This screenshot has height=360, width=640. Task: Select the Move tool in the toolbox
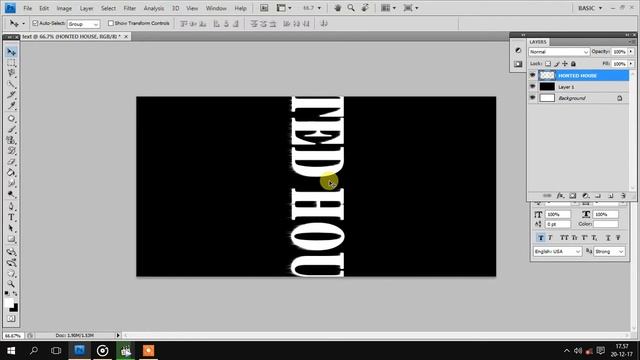click(x=11, y=52)
